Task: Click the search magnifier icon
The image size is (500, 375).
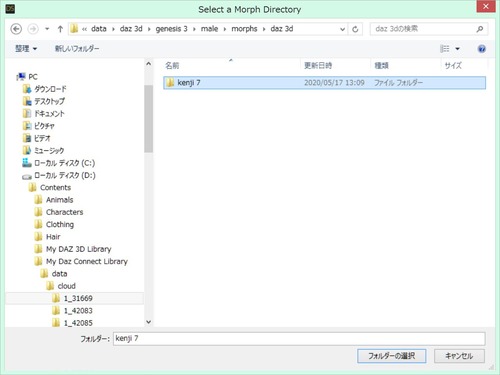Action: pyautogui.click(x=480, y=29)
